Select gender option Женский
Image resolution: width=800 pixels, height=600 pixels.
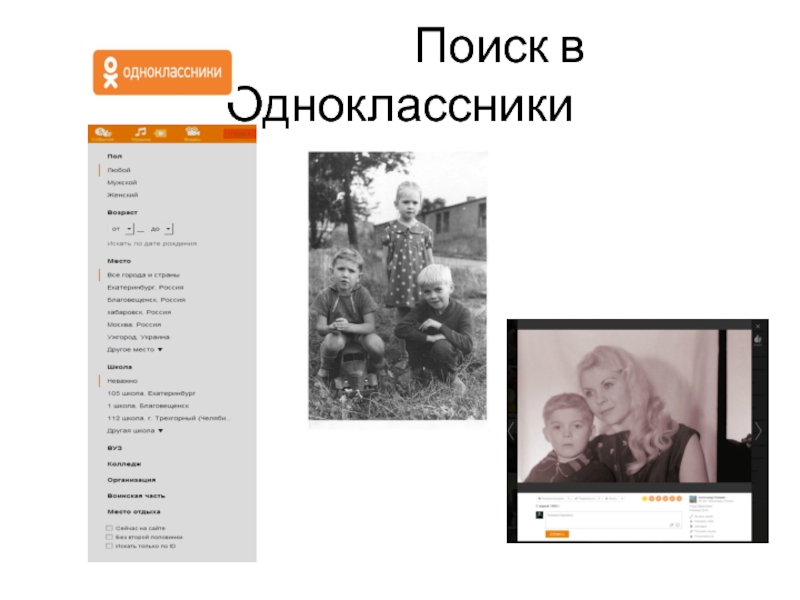(122, 195)
